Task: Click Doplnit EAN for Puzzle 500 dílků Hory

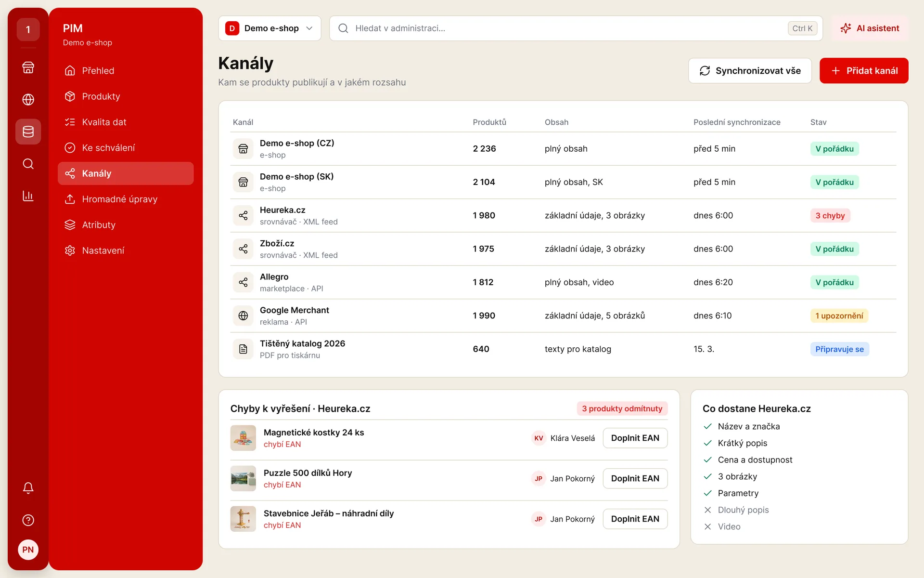Action: (635, 478)
